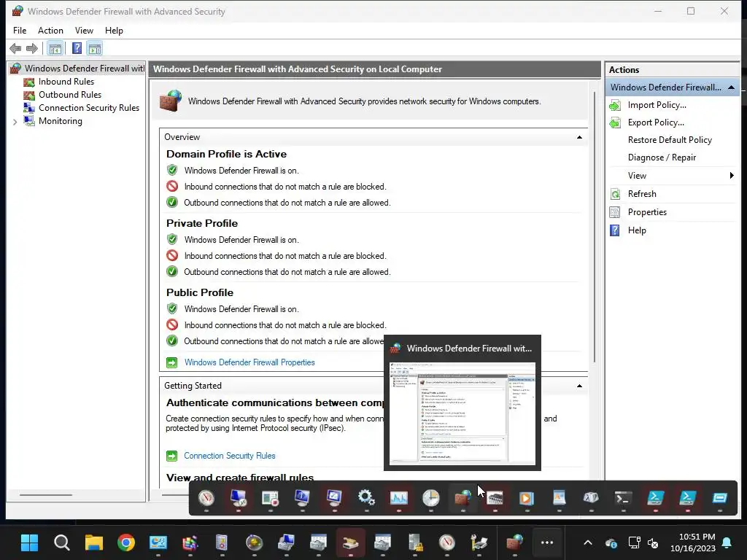Open the notification bell icon
The image size is (747, 560).
tap(727, 542)
